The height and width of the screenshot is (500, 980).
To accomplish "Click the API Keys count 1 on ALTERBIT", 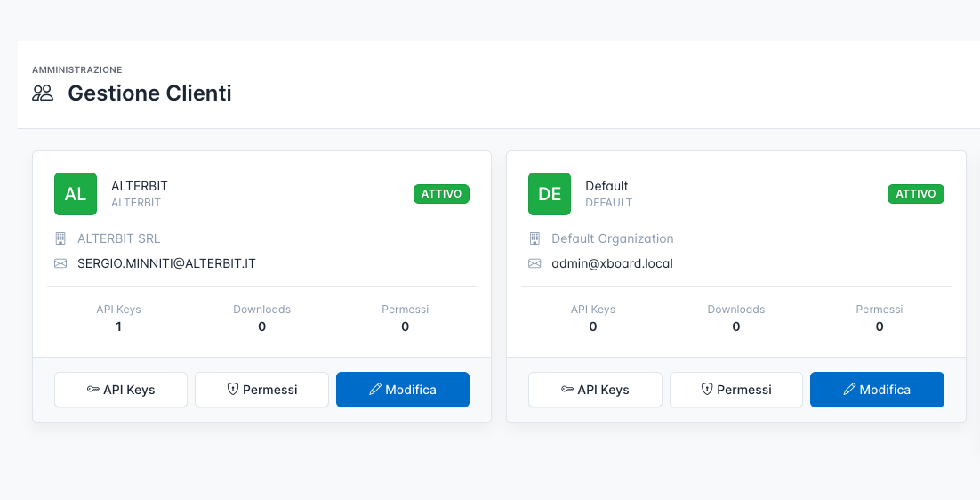I will coord(119,327).
